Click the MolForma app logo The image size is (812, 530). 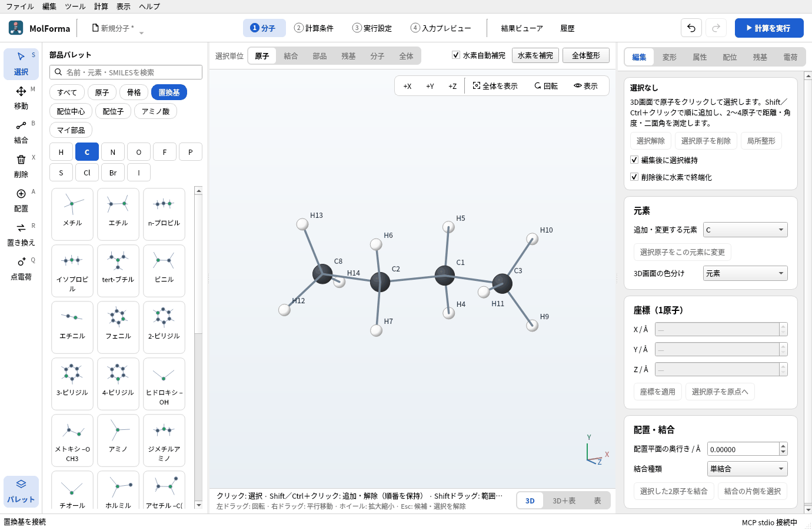pyautogui.click(x=16, y=28)
